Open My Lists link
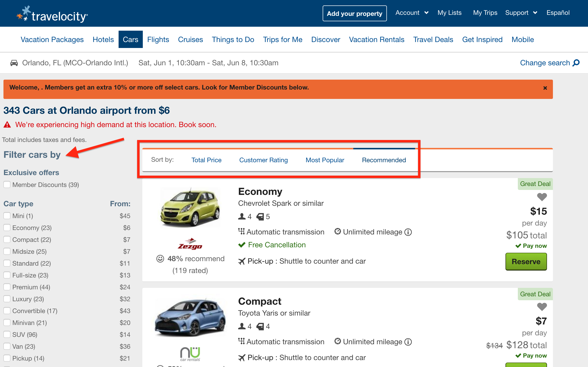The width and height of the screenshot is (588, 367). pyautogui.click(x=449, y=13)
